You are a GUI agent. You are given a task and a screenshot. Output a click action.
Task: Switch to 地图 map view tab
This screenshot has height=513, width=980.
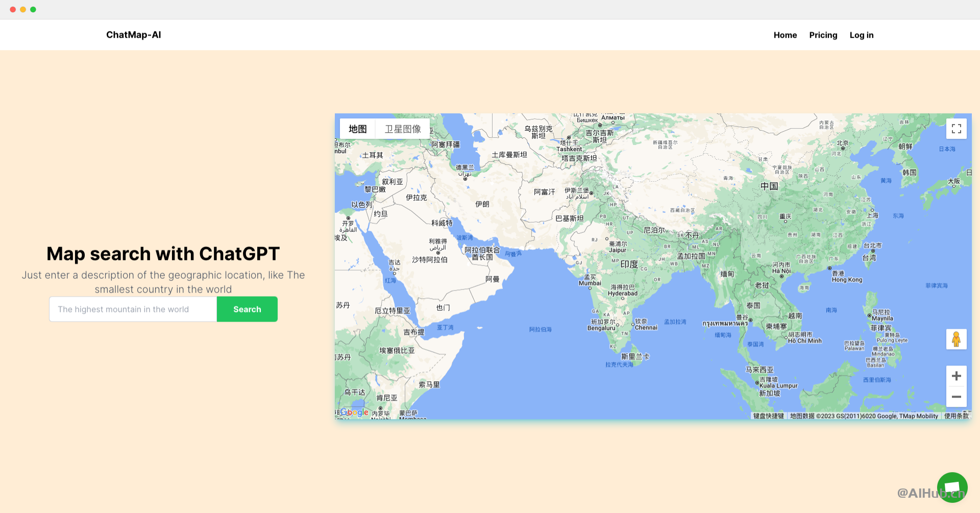pos(358,129)
